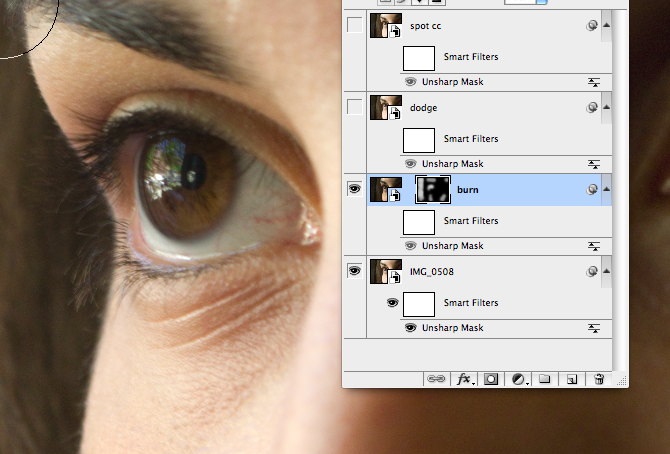
Task: Open blending options for IMG_0508 Unsharp Mask
Action: pyautogui.click(x=594, y=328)
